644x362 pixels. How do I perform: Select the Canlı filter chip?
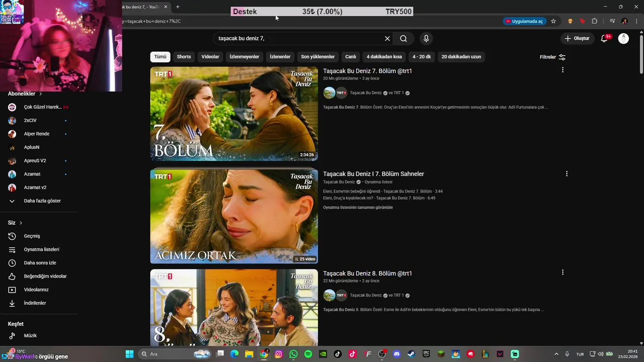tap(351, 57)
